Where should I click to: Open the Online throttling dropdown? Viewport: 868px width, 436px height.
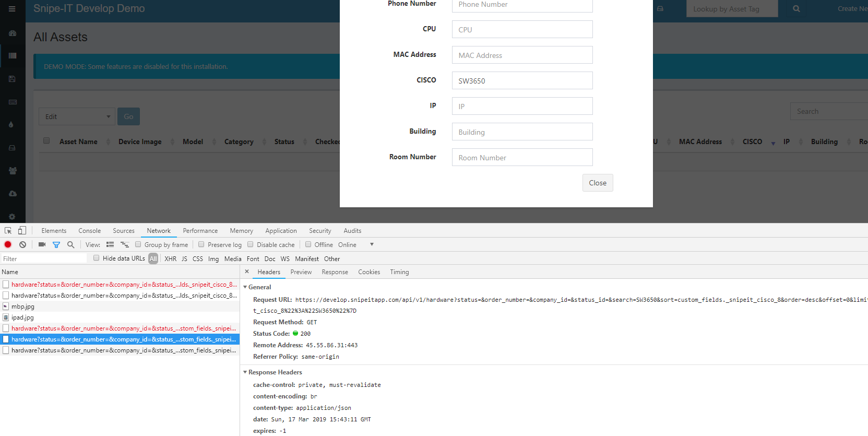pos(356,244)
